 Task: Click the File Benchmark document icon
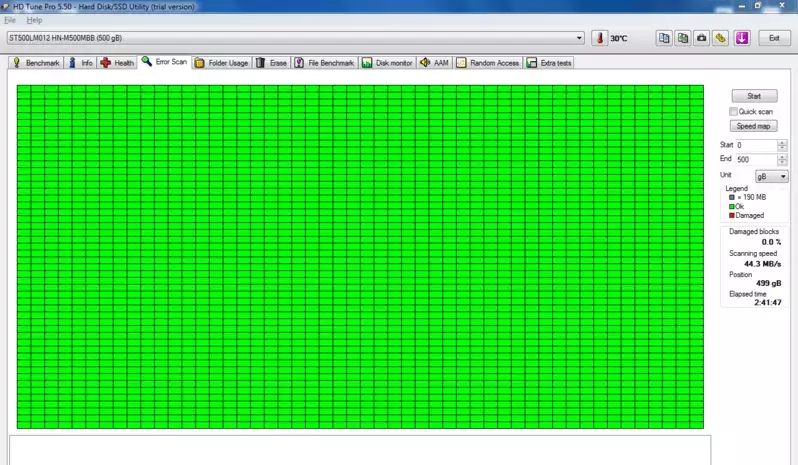(x=299, y=63)
